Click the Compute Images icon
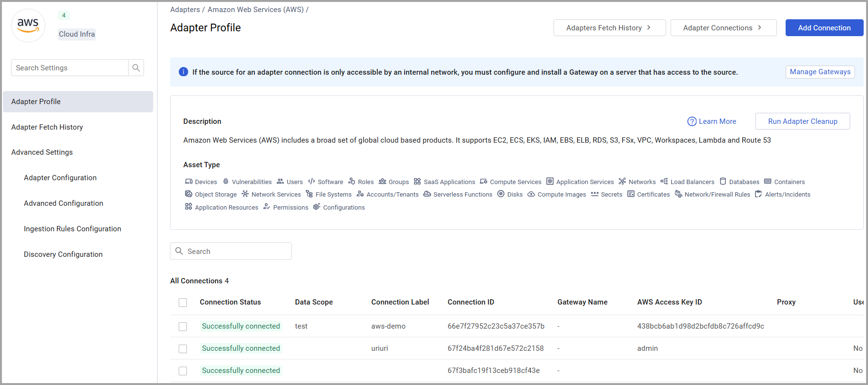Image resolution: width=868 pixels, height=385 pixels. click(x=531, y=194)
